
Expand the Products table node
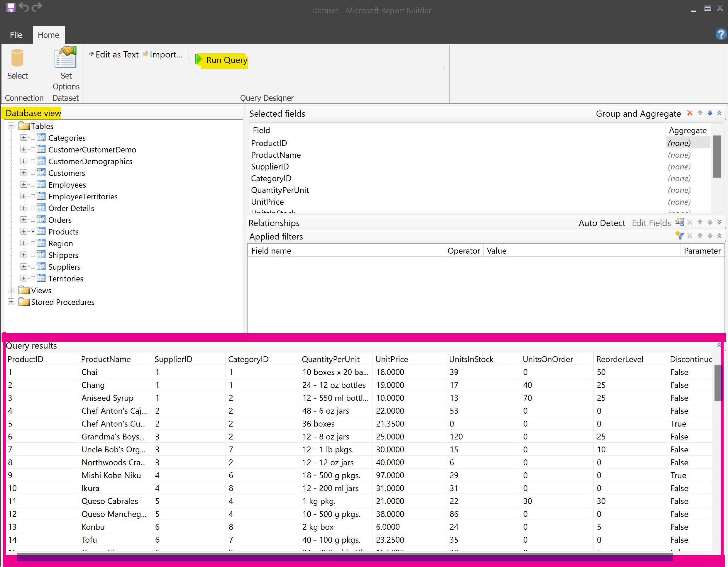tap(24, 232)
